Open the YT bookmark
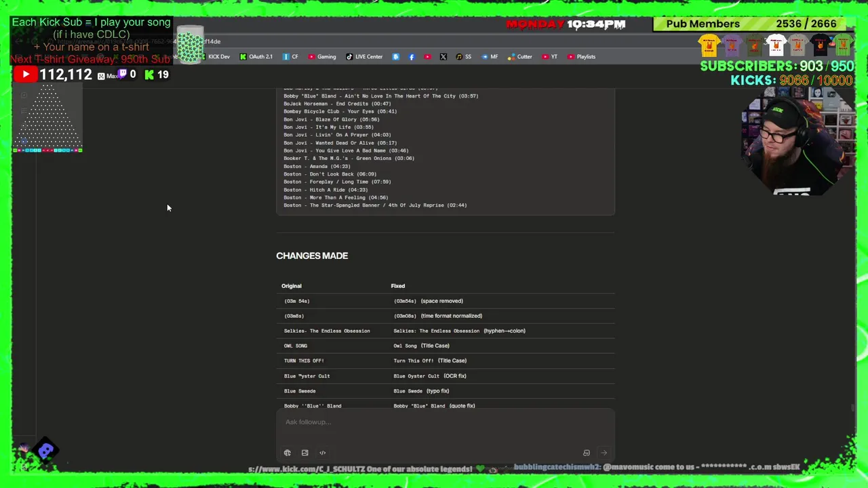 549,57
